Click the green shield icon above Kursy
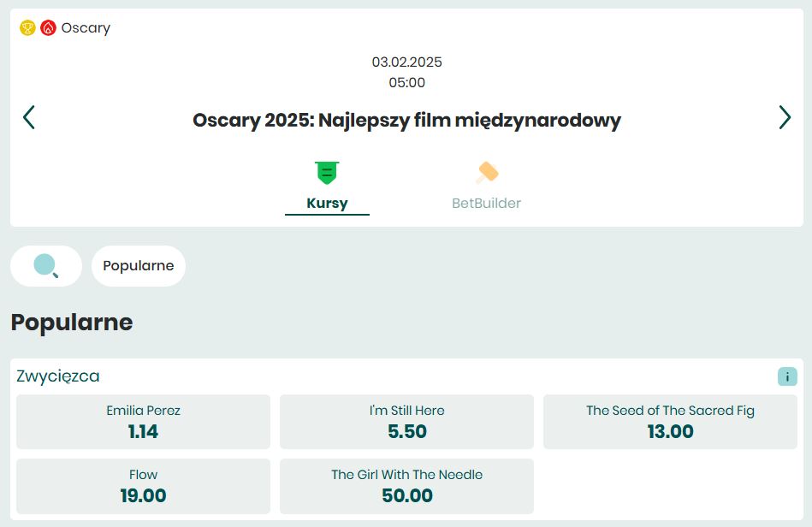This screenshot has height=527, width=812. coord(327,171)
